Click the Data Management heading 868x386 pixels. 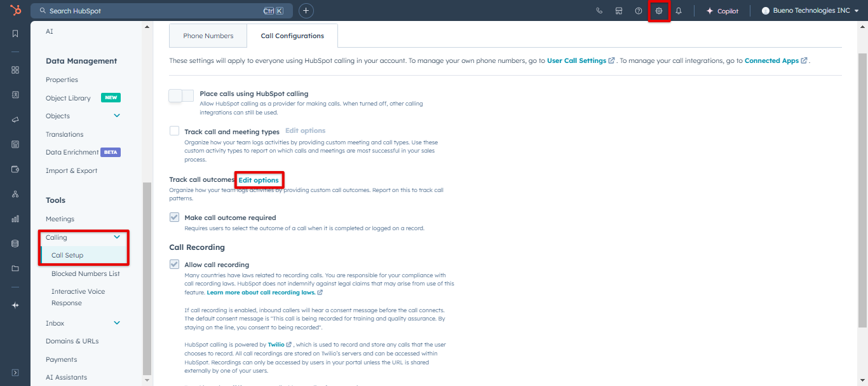coord(81,61)
